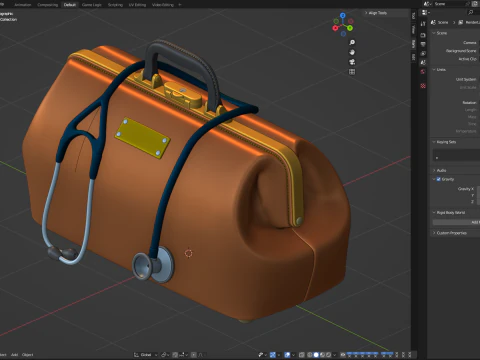This screenshot has height=360, width=480.
Task: Click the Keying Sets list box
Action: [x=456, y=155]
